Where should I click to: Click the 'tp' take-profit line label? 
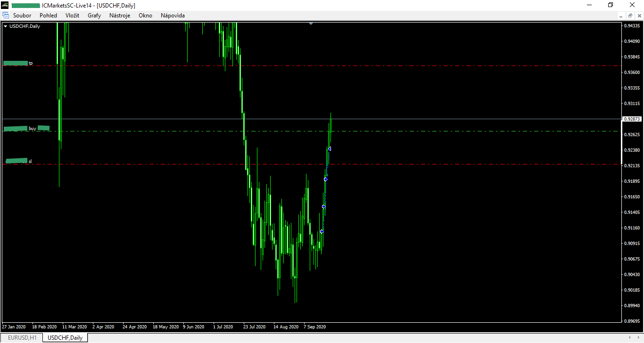[31, 63]
